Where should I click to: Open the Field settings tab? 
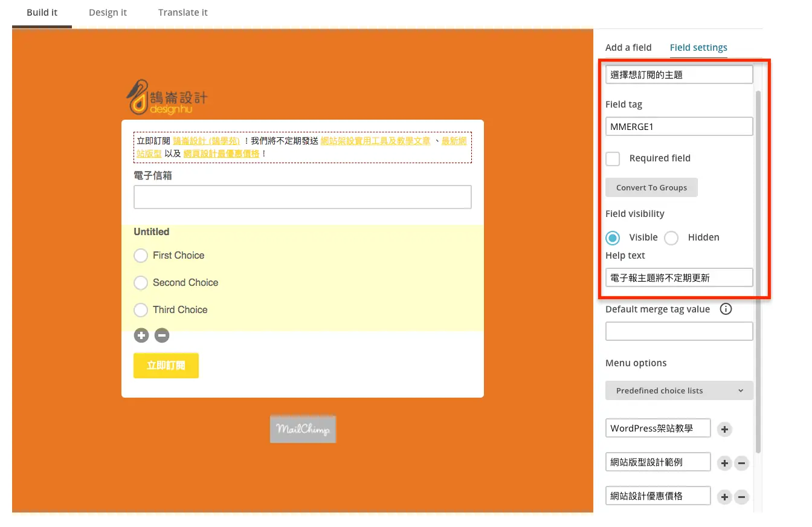click(x=698, y=48)
